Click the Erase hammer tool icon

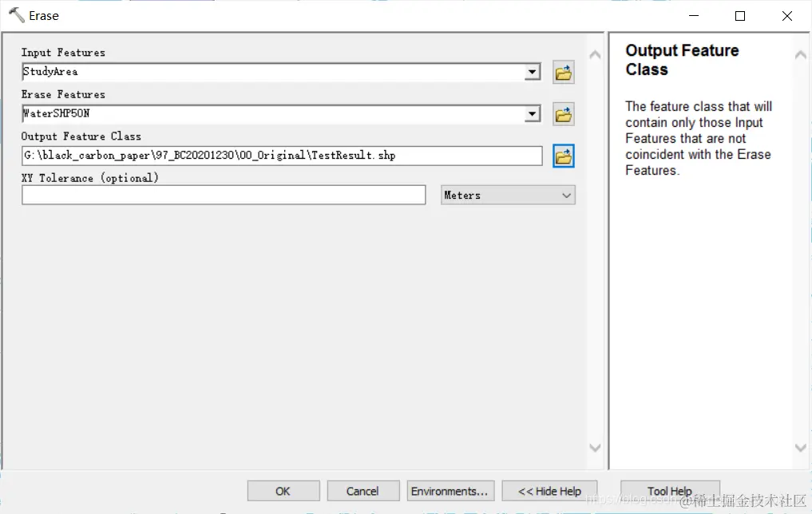coord(17,15)
